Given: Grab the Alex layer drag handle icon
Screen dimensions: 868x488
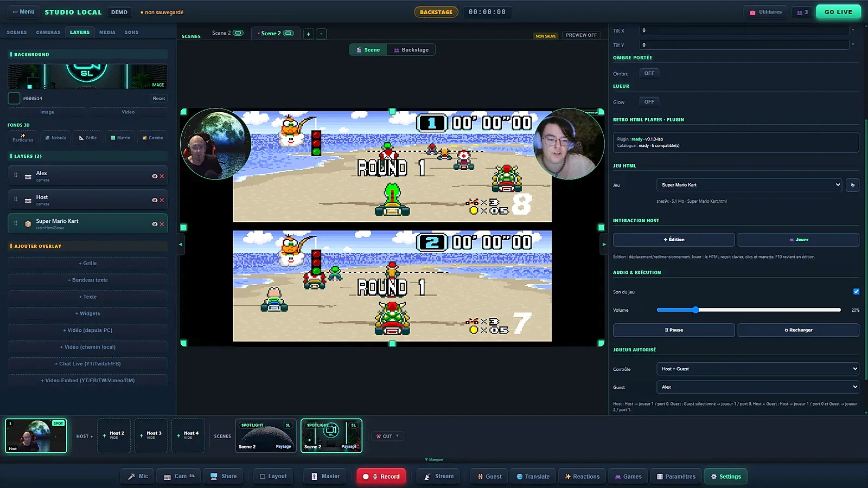Looking at the screenshot, I should [x=16, y=176].
